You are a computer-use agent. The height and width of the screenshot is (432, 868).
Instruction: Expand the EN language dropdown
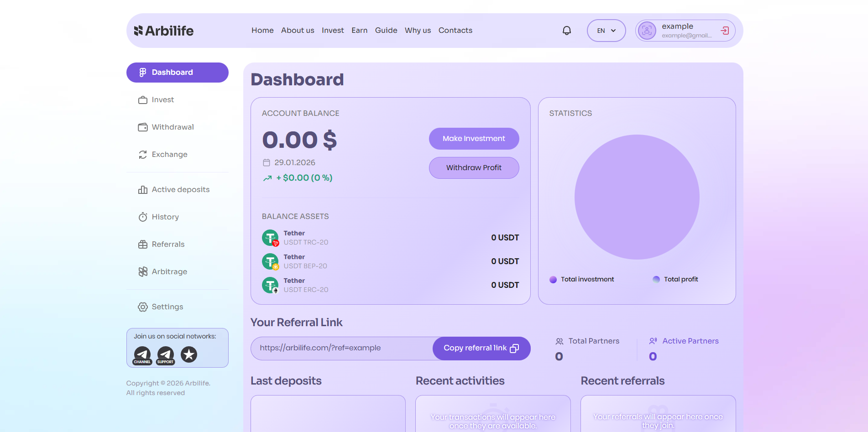606,31
